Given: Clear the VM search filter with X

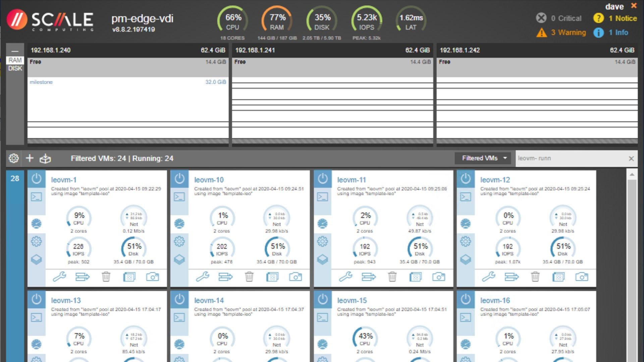Looking at the screenshot, I should (x=631, y=159).
